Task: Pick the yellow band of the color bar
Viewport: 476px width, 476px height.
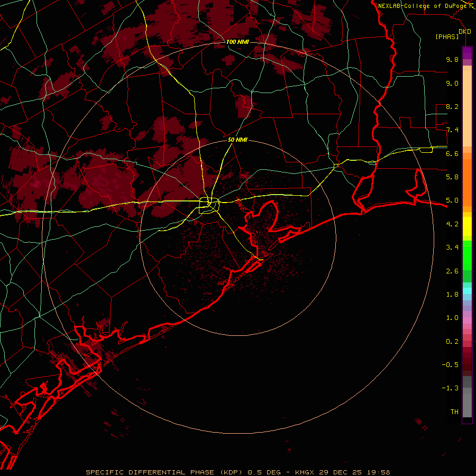Action: 467,226
